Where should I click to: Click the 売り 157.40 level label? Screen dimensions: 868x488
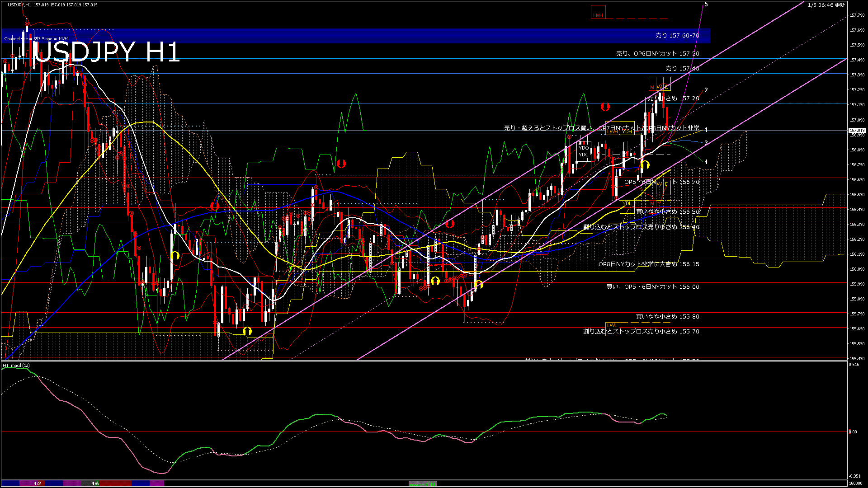[x=682, y=69]
